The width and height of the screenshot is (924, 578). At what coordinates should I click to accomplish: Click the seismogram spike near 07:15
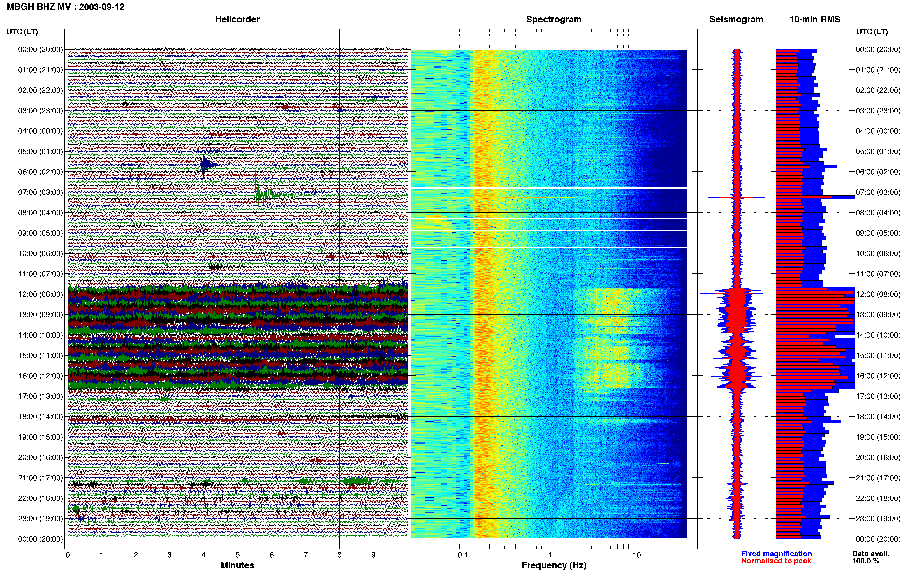coord(737,197)
